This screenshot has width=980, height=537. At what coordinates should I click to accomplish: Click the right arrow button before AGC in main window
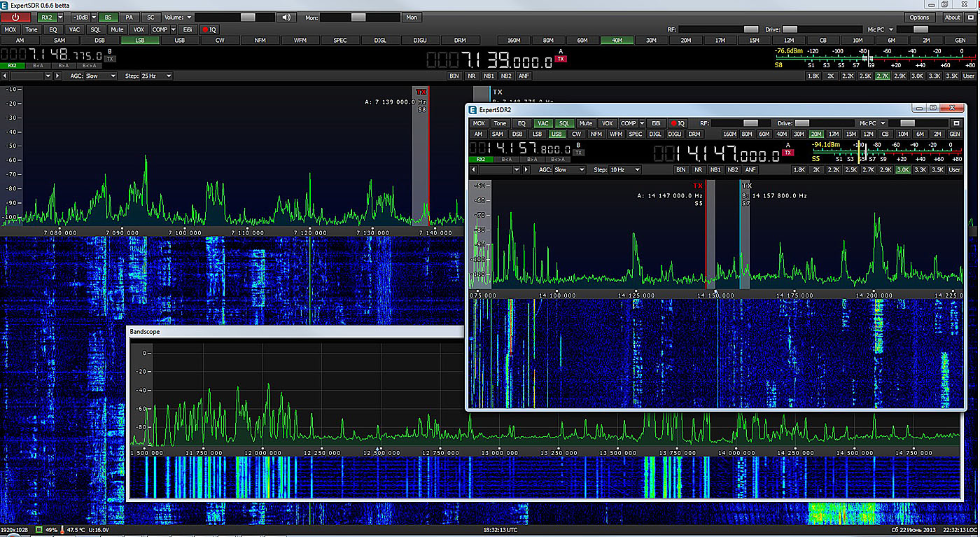click(x=57, y=76)
